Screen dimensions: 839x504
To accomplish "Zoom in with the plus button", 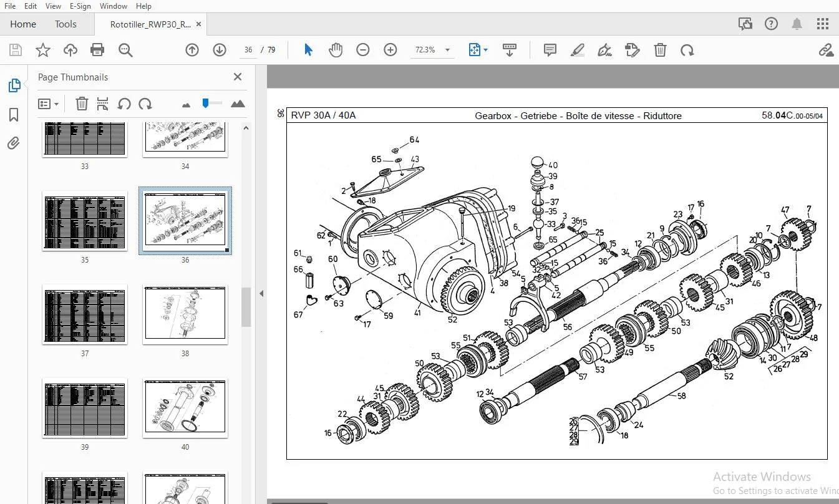I will pos(390,50).
